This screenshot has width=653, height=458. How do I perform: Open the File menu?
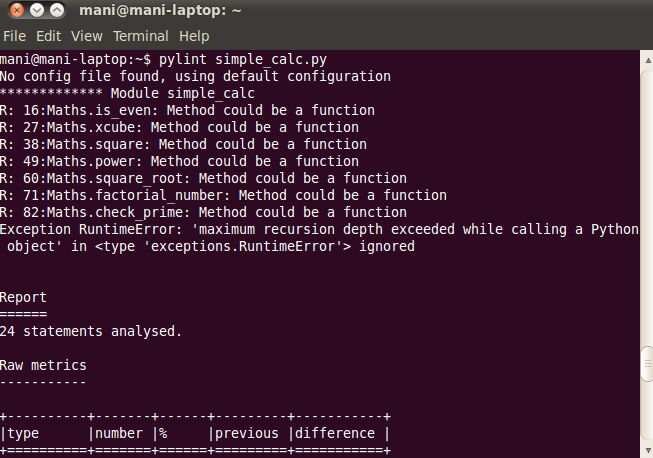click(14, 36)
